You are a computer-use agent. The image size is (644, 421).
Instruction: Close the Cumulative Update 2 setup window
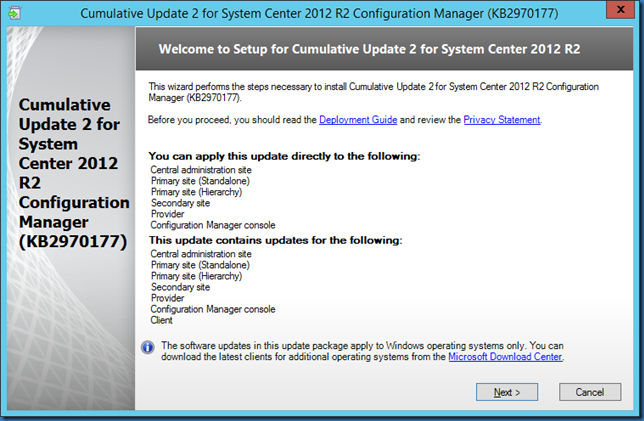(x=620, y=13)
